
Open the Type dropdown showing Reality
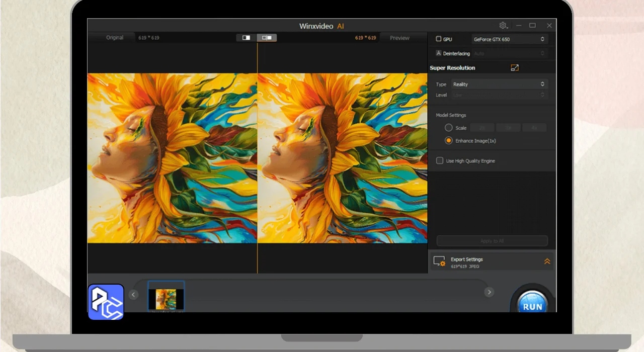point(498,84)
